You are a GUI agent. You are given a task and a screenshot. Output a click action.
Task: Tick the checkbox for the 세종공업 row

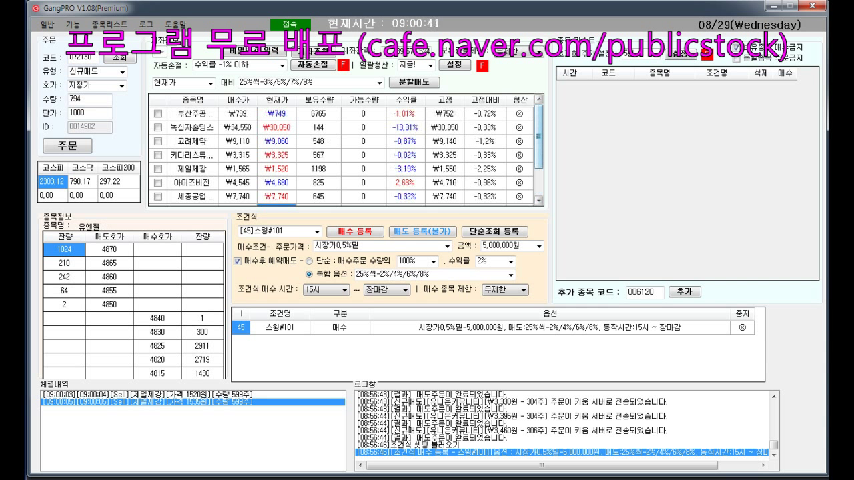coord(158,196)
